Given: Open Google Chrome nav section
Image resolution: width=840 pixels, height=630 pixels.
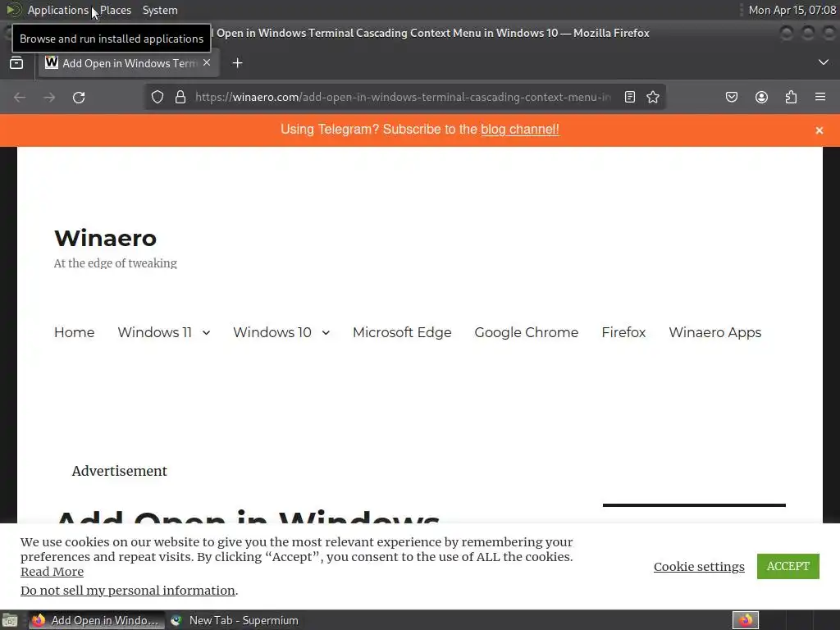Looking at the screenshot, I should click(526, 332).
